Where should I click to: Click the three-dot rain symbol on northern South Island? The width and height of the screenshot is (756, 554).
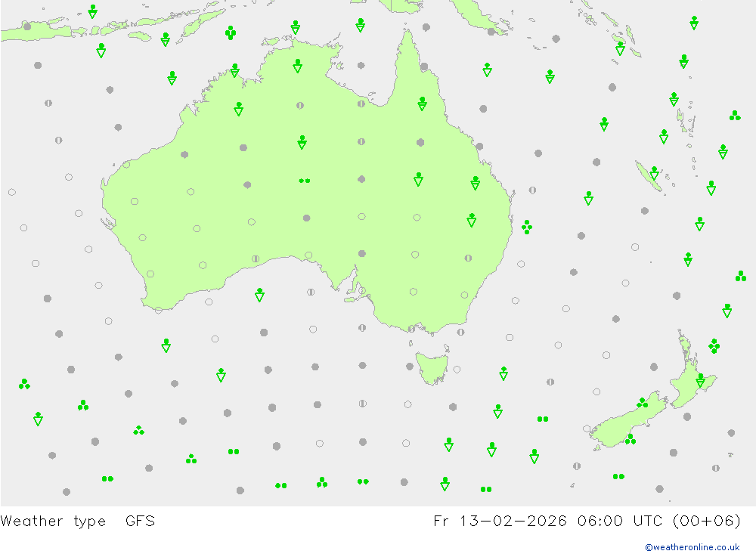[642, 403]
